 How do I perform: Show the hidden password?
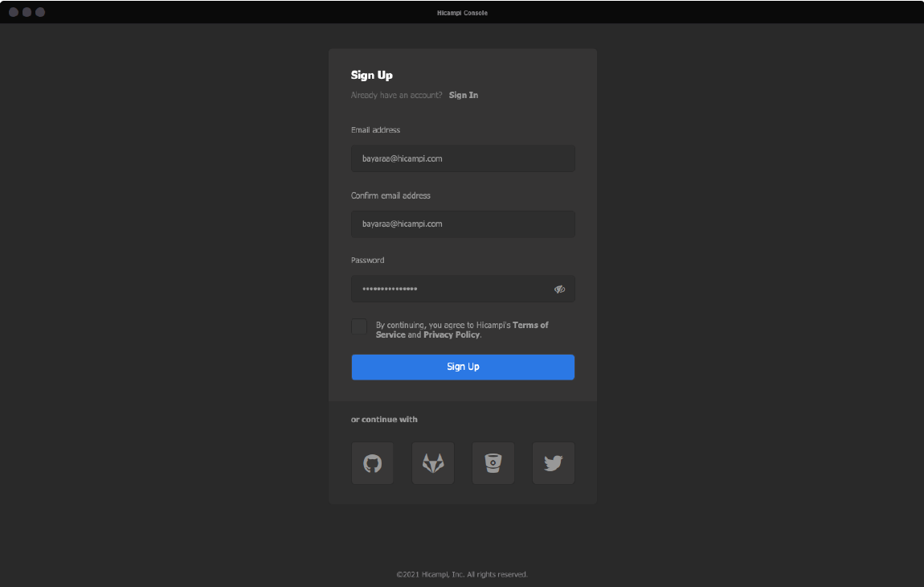(559, 289)
